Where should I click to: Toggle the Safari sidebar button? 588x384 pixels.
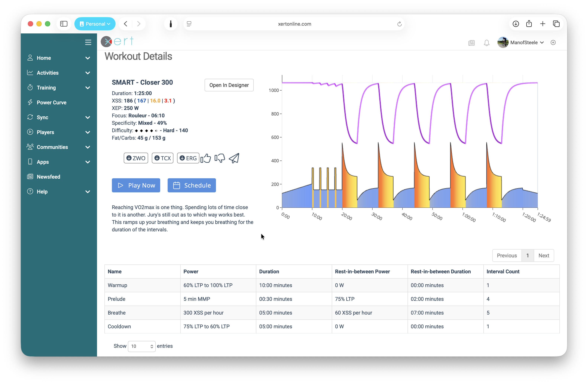[x=64, y=24]
